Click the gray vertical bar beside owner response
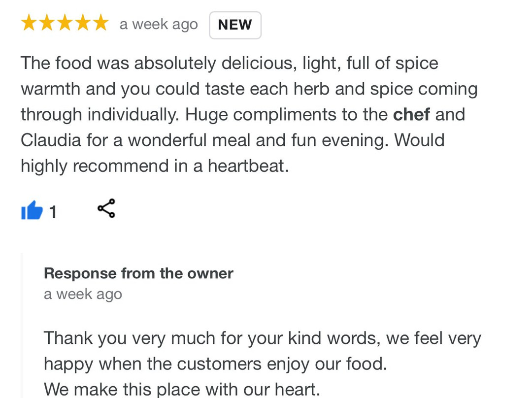 point(22,325)
